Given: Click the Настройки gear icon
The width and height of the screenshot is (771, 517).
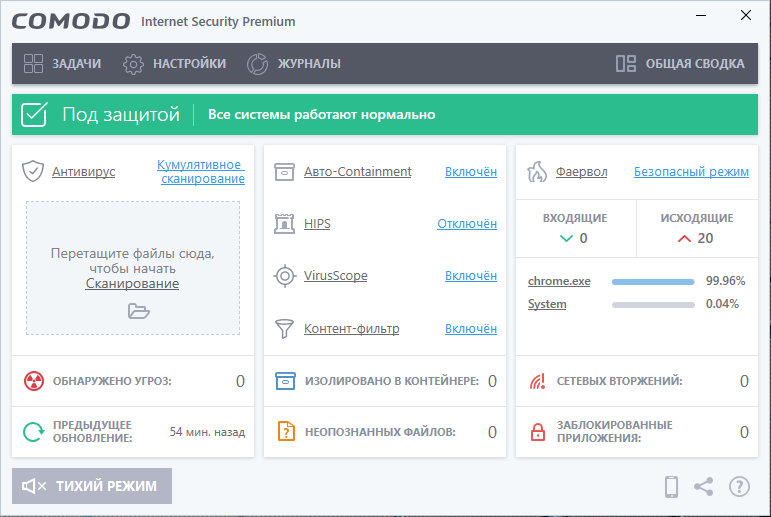Looking at the screenshot, I should pyautogui.click(x=133, y=64).
